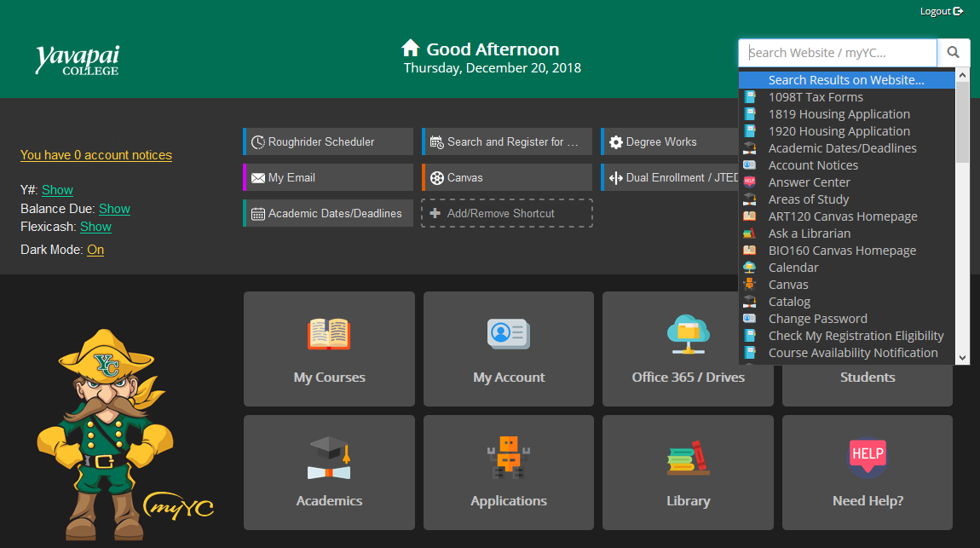Open the My Courses tile
Screen dimensions: 980x548
329,349
